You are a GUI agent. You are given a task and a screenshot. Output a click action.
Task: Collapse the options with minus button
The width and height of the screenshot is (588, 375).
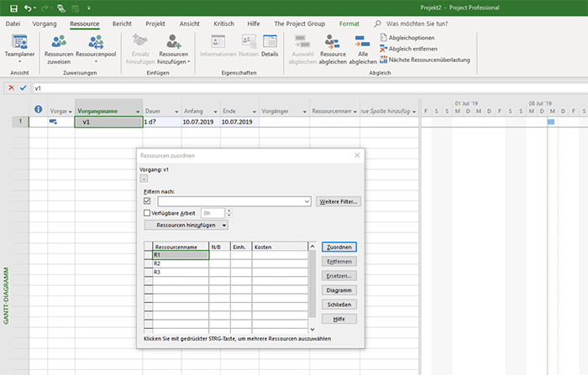coord(143,179)
